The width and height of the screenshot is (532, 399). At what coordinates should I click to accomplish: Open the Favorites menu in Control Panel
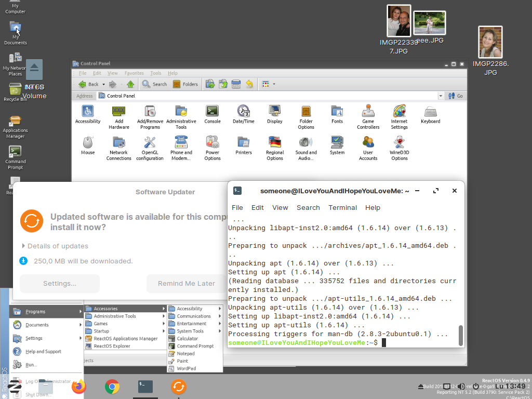tap(134, 73)
